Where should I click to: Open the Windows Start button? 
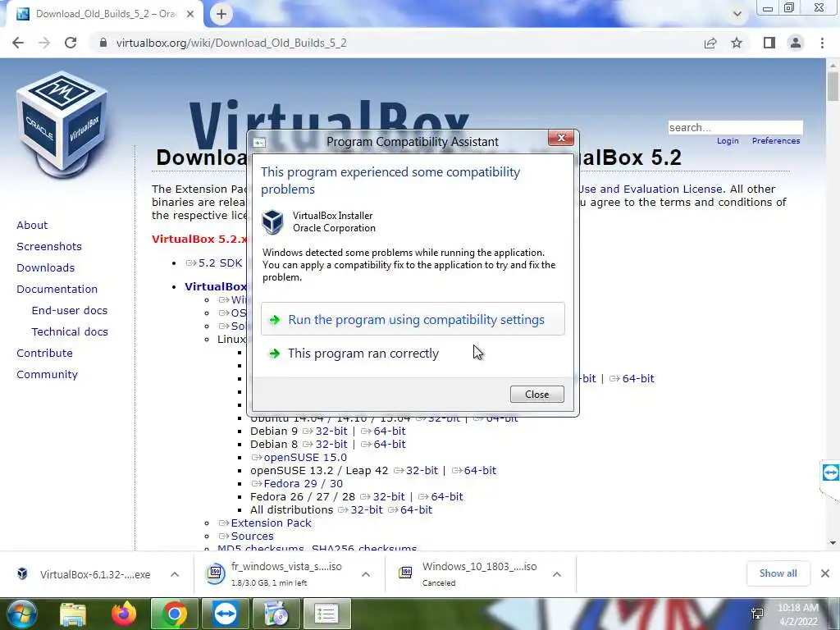pos(21,614)
